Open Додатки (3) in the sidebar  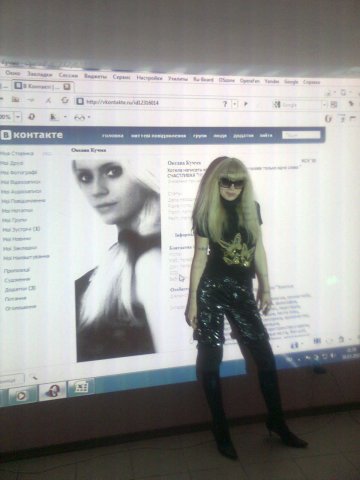(20, 289)
